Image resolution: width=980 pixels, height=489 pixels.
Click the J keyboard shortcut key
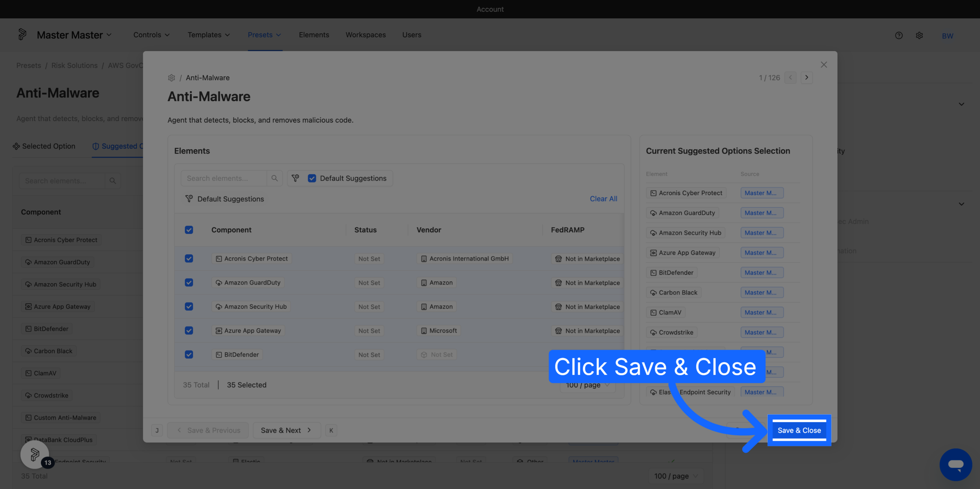pos(157,430)
